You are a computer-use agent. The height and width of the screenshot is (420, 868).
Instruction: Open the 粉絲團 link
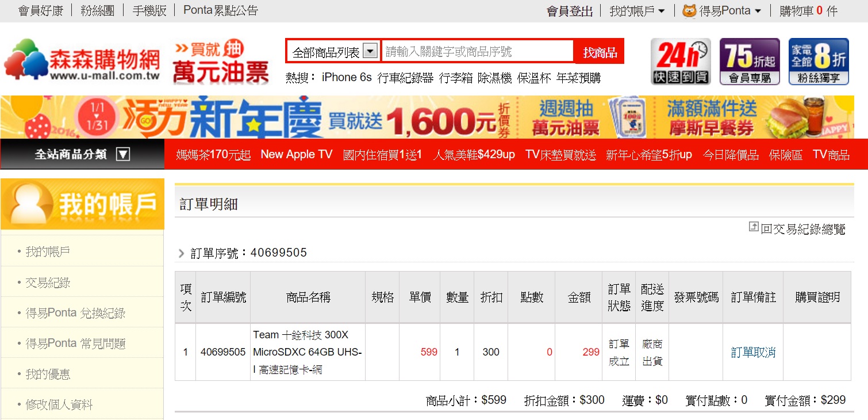point(97,10)
